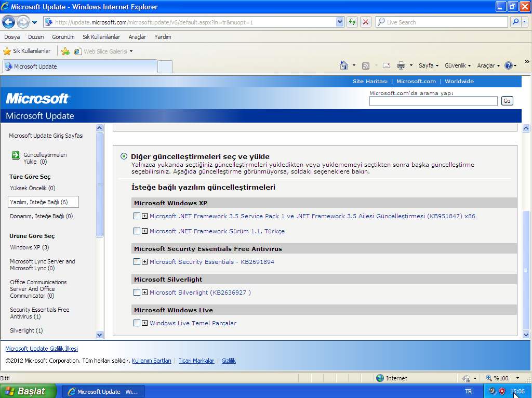Open the Site Haritası link
The height and width of the screenshot is (398, 532).
[370, 82]
